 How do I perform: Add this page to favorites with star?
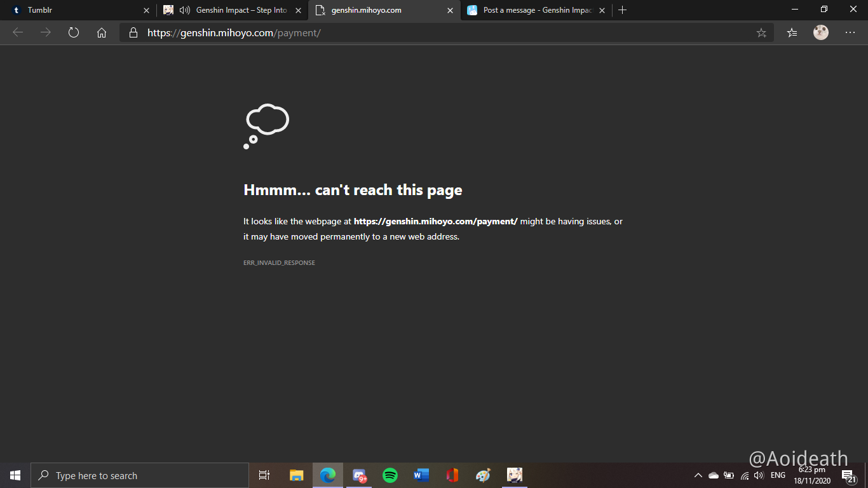761,33
